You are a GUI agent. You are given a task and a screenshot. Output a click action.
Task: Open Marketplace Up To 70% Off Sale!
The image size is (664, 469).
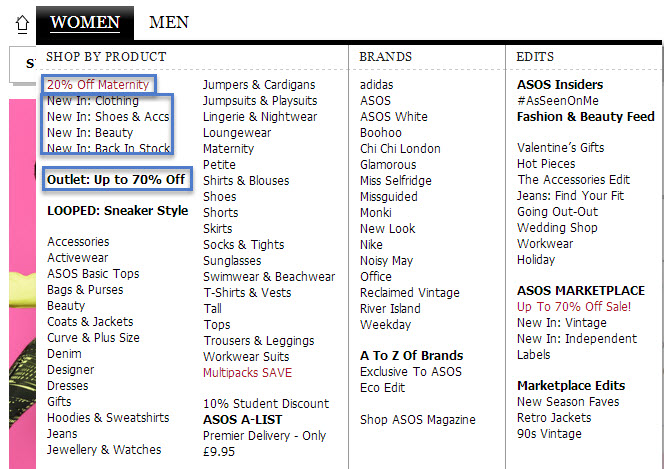574,307
